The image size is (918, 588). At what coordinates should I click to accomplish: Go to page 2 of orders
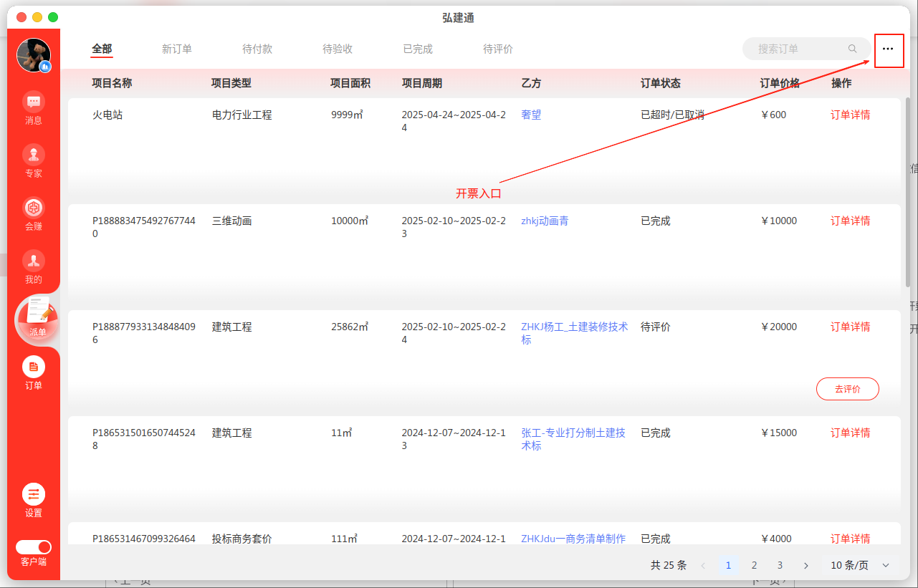point(754,565)
